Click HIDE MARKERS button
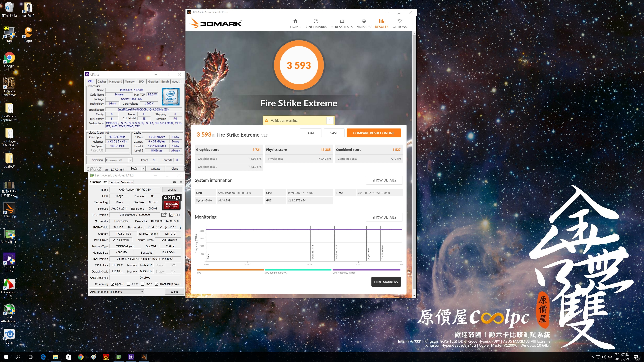644x362 pixels. pos(386,282)
